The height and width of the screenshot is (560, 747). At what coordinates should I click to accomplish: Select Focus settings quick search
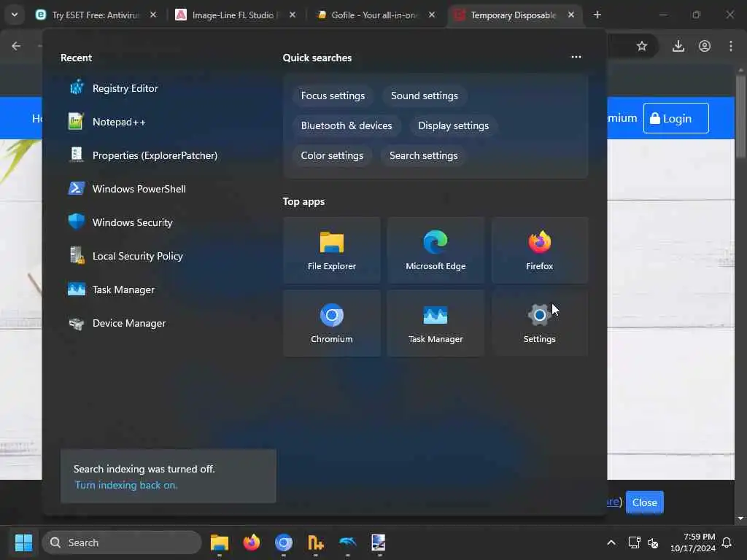pyautogui.click(x=333, y=96)
